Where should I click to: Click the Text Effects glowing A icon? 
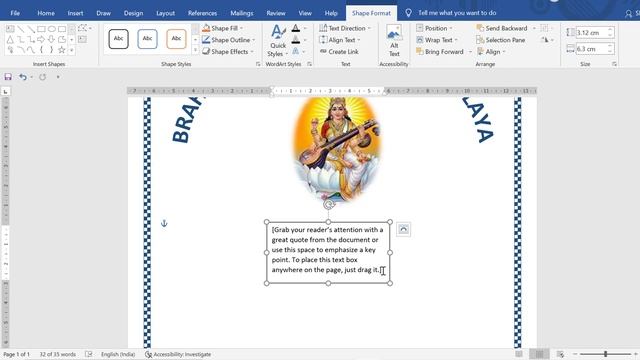coord(296,51)
